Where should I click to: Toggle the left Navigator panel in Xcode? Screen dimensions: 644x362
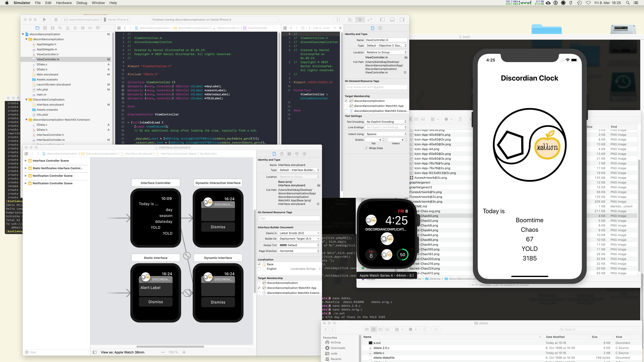coord(382,19)
